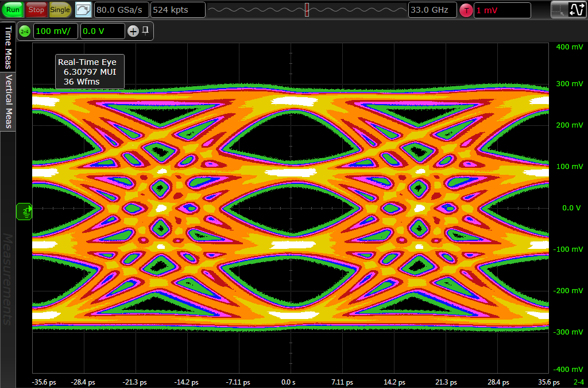Click the 6.30797 MUI readout
The height and width of the screenshot is (388, 588).
(x=90, y=72)
